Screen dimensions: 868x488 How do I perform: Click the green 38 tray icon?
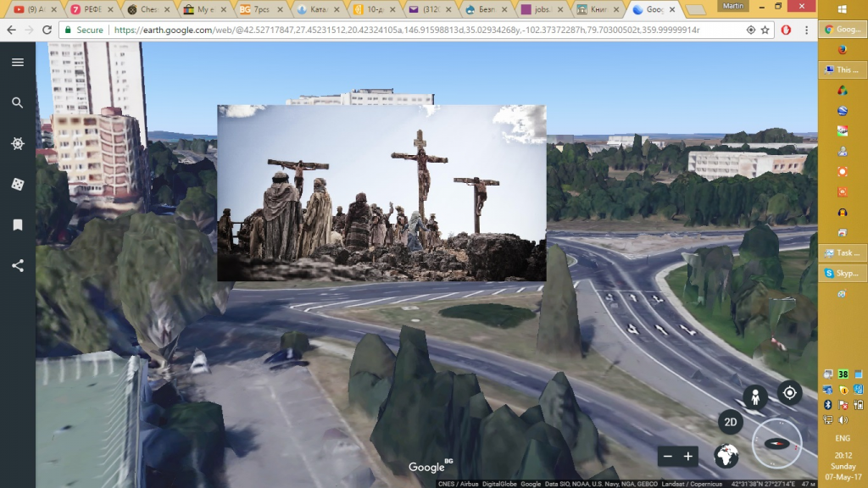(x=843, y=374)
